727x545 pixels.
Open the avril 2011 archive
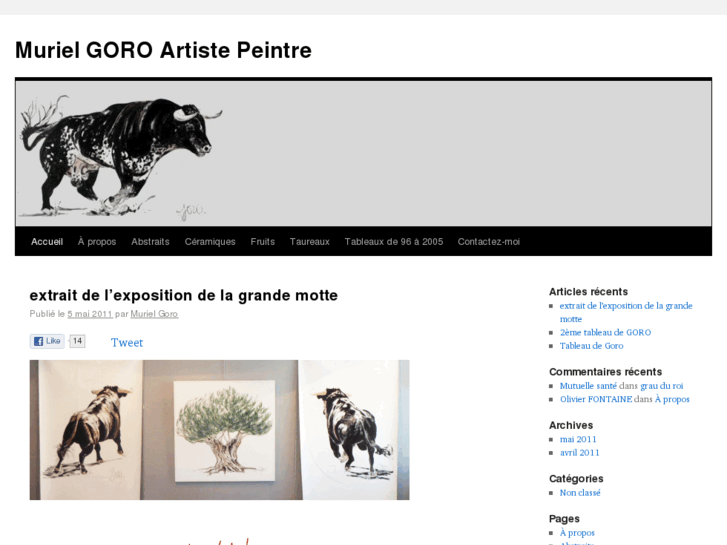[x=579, y=453]
